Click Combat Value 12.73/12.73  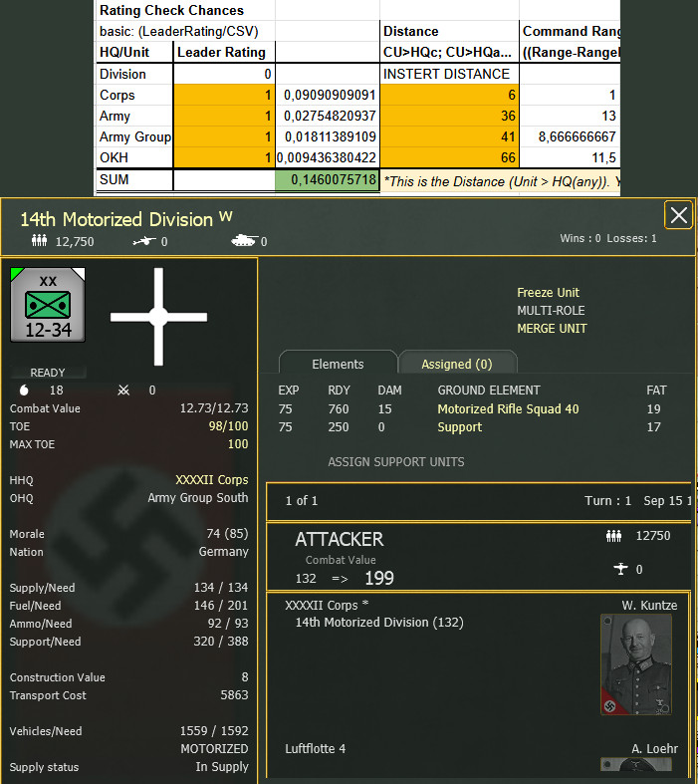(x=214, y=408)
